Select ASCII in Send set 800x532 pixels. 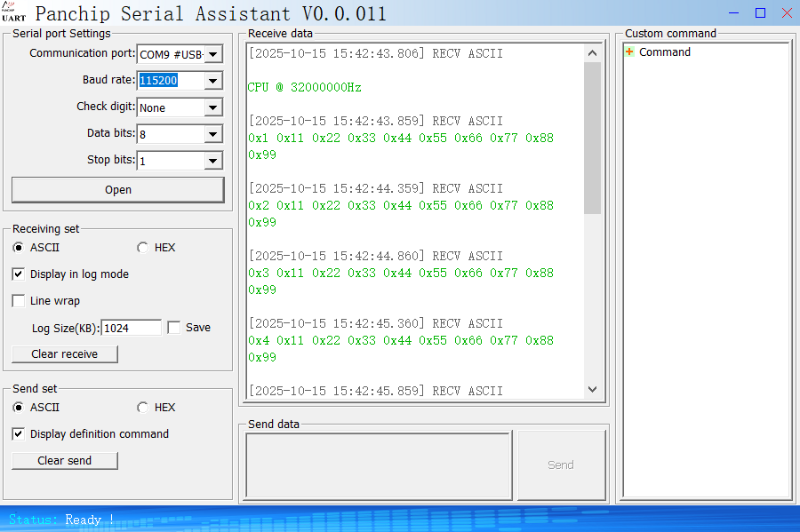tap(19, 408)
